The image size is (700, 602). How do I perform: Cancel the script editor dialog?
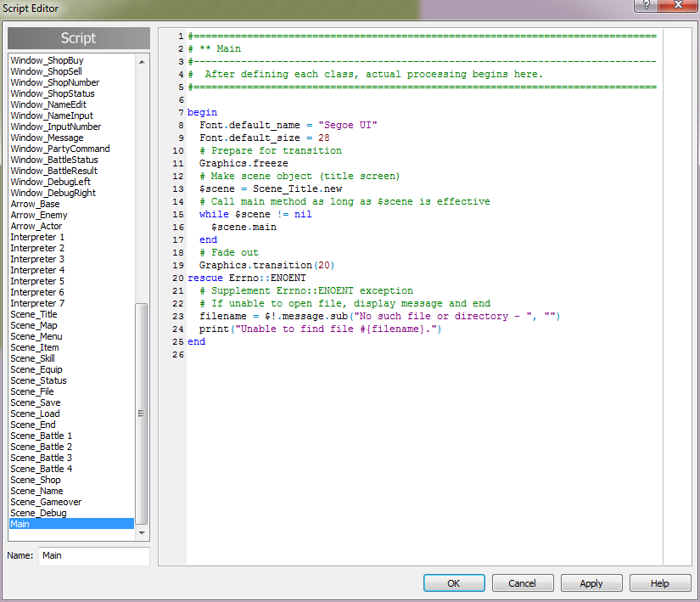coord(522,582)
